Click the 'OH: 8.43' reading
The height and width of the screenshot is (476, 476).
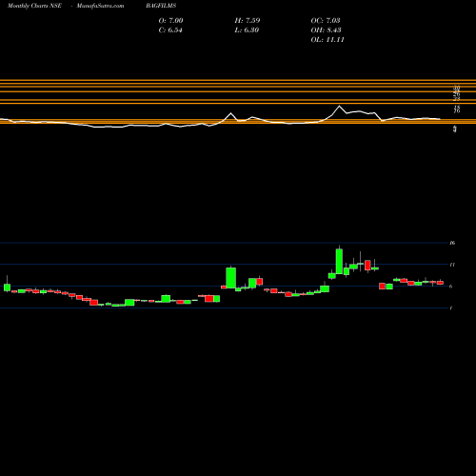point(326,30)
